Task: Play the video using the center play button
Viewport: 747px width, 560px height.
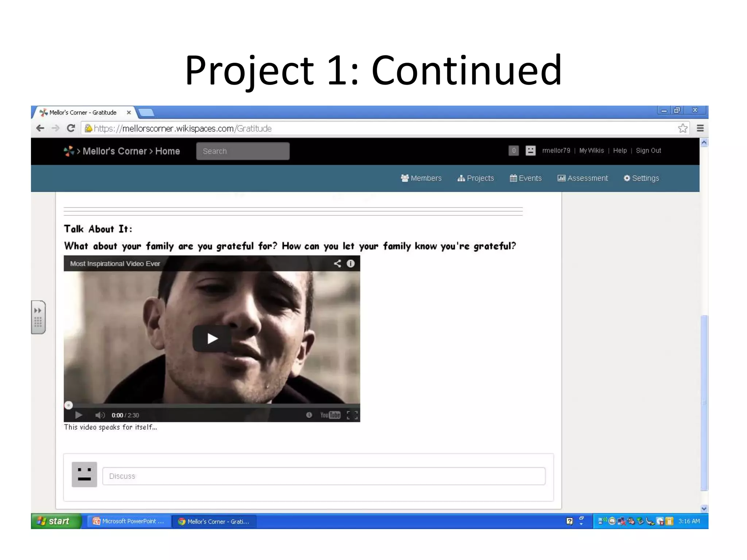Action: tap(212, 339)
